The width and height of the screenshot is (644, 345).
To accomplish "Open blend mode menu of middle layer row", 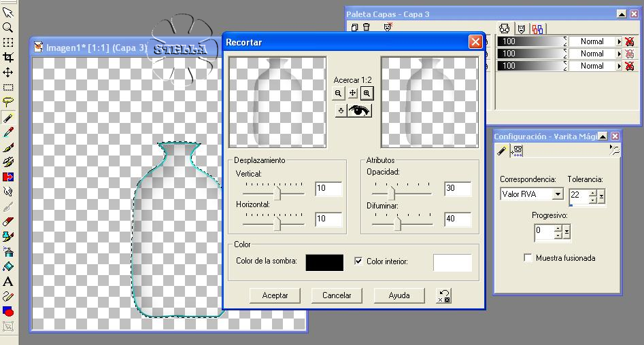I will tap(619, 54).
